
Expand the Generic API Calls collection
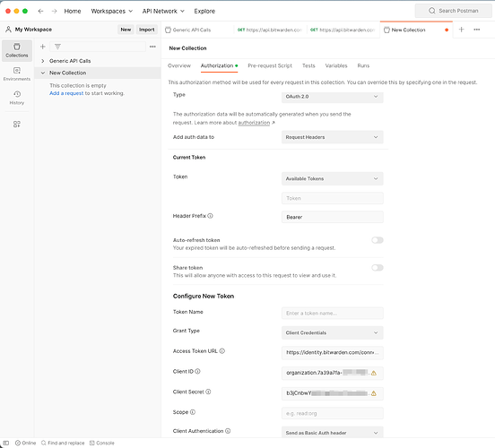43,61
